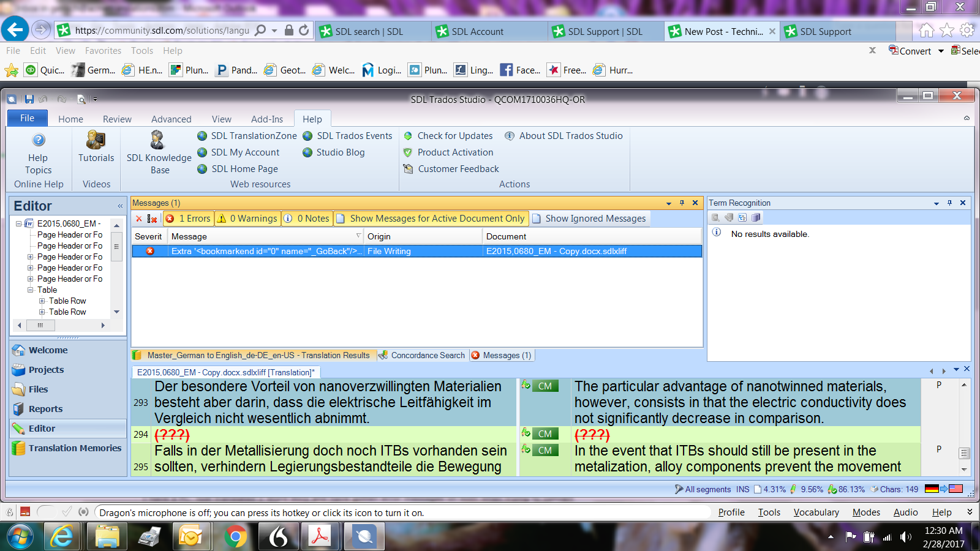Open Product Activation
Viewport: 980px width, 551px height.
click(x=448, y=152)
